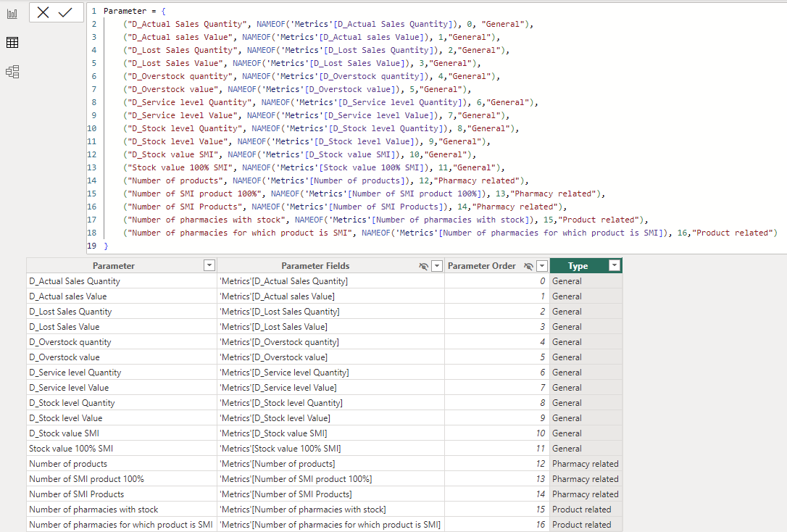Click formula line 11 'D_Stock level Value'

coord(307,141)
